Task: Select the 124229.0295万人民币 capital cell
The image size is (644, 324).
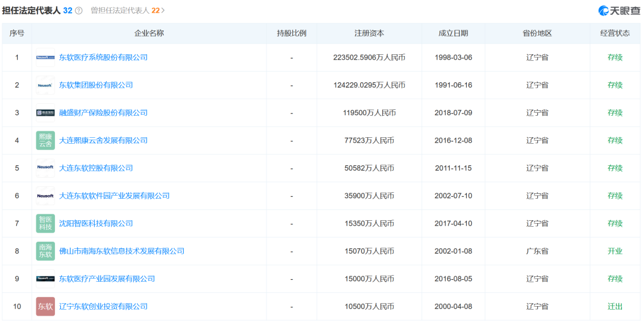Action: pos(369,85)
